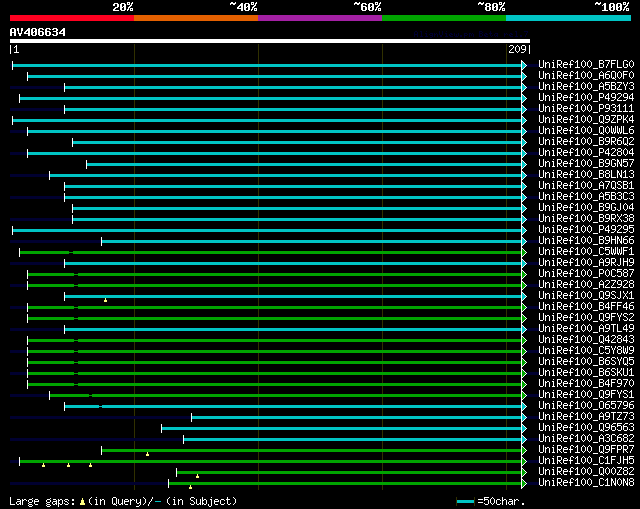Image resolution: width=640 pixels, height=509 pixels.
Task: Open the UniRef100_P42804 hit label
Action: (x=586, y=153)
